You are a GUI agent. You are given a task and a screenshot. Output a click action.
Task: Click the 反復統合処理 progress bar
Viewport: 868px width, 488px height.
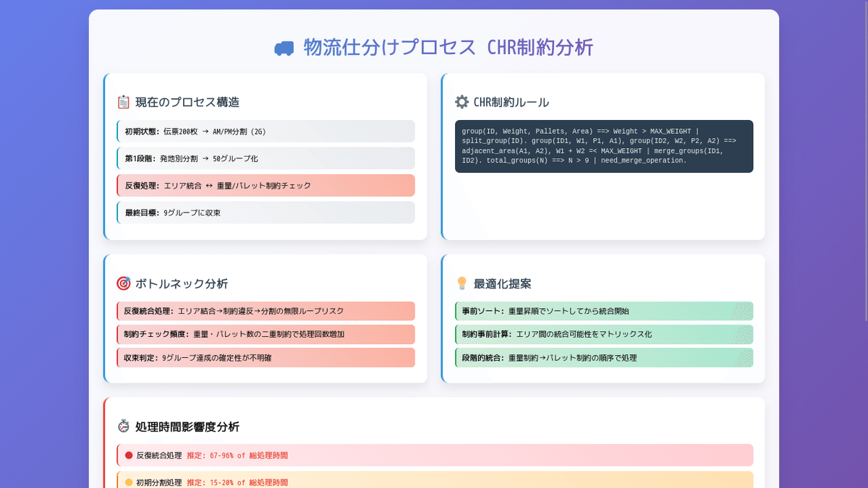(x=434, y=455)
